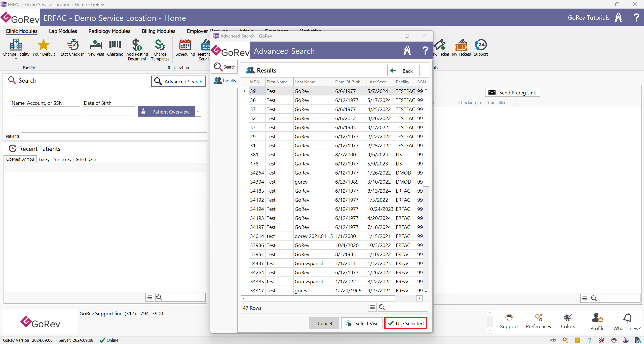This screenshot has width=644, height=344.
Task: Click the GoRev Tutorials guide icon in header
Action: pyautogui.click(x=618, y=18)
